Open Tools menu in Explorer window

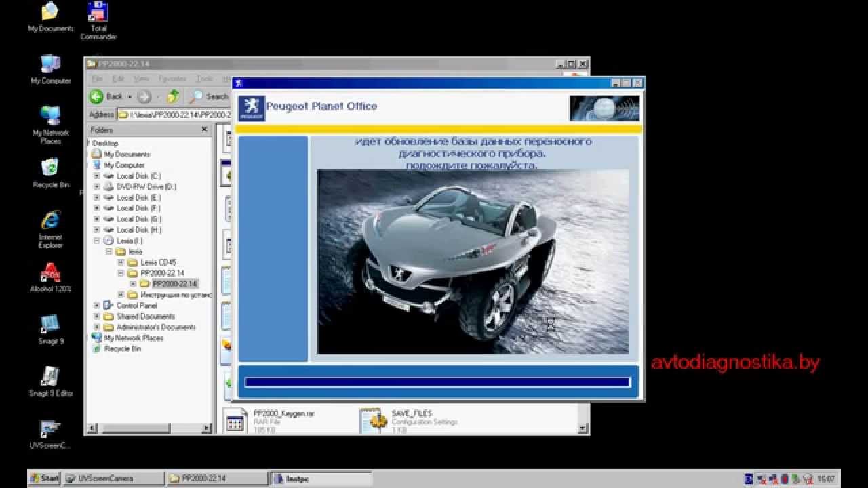click(x=204, y=79)
